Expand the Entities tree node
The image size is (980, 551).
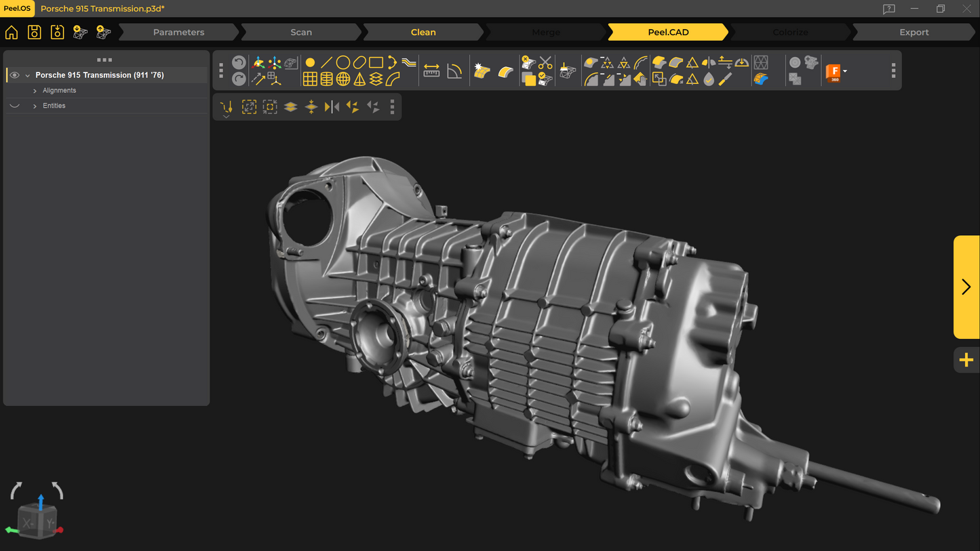35,106
